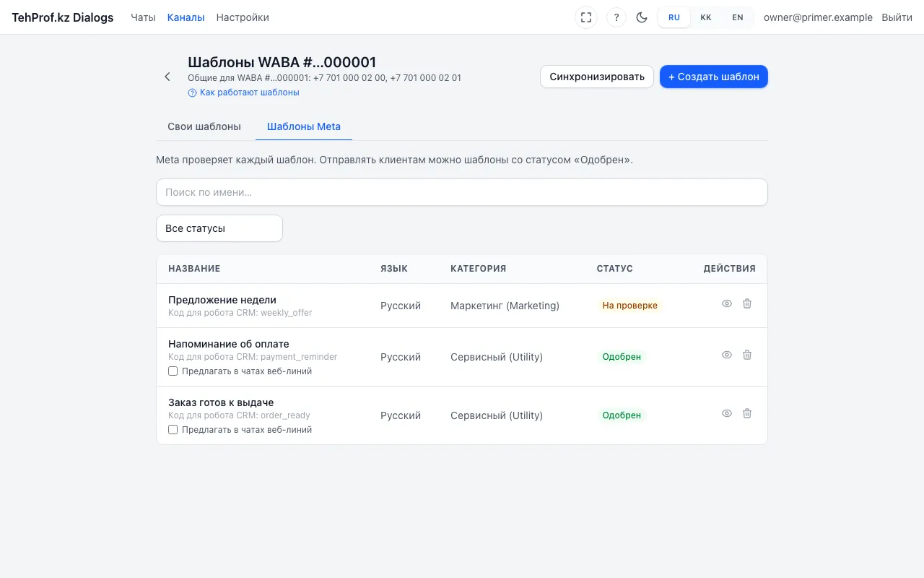The image size is (924, 578).
Task: Click the Заказ готов к выдаче template name
Action: pyautogui.click(x=221, y=402)
